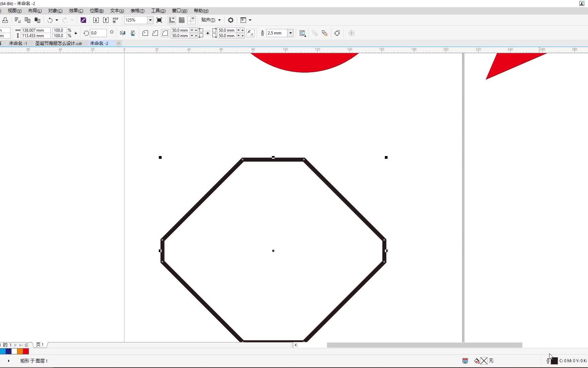Click the Cut icon in the toolbar
Viewport: 588px width, 368px height.
(18, 20)
